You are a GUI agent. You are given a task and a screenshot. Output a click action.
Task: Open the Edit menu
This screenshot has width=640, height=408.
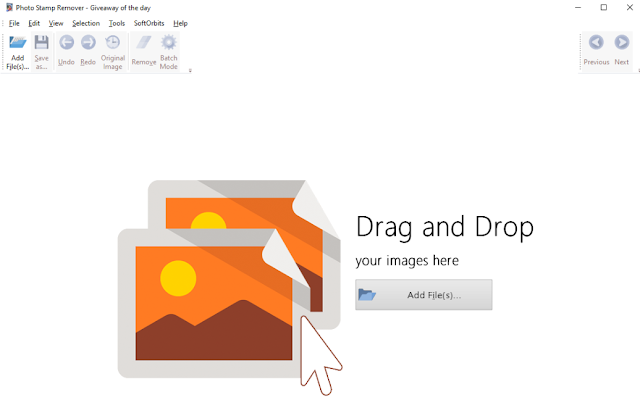pyautogui.click(x=34, y=23)
